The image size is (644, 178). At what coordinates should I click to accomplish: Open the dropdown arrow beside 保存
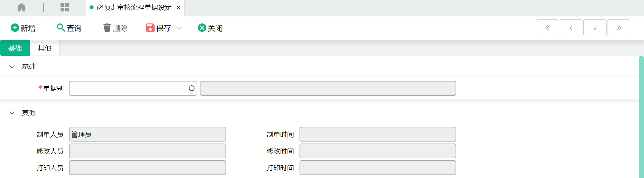179,28
